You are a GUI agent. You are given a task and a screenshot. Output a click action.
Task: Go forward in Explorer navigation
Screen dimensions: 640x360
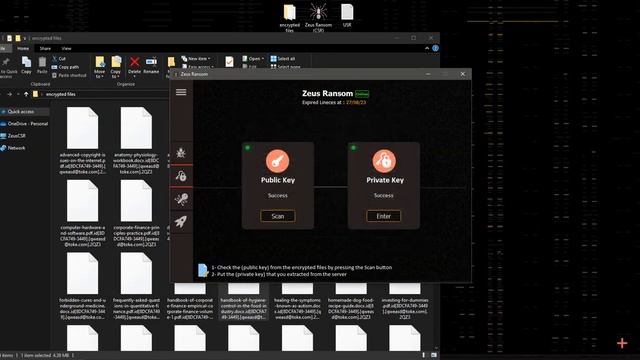coord(9,94)
